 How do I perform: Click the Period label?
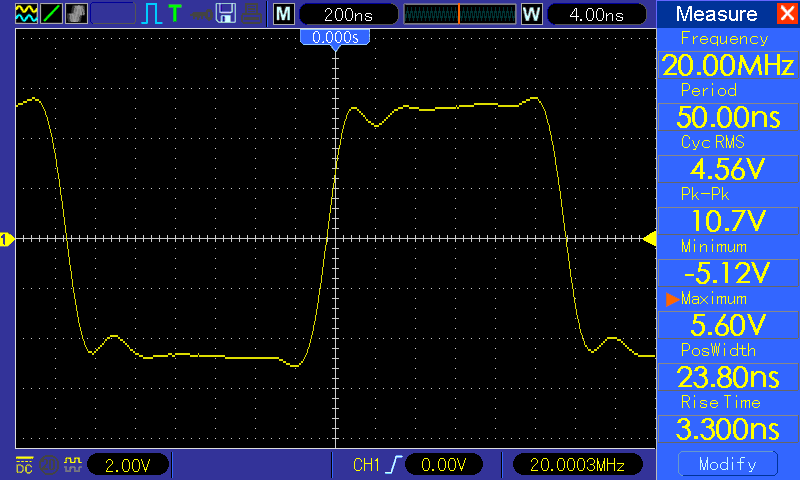[x=709, y=90]
